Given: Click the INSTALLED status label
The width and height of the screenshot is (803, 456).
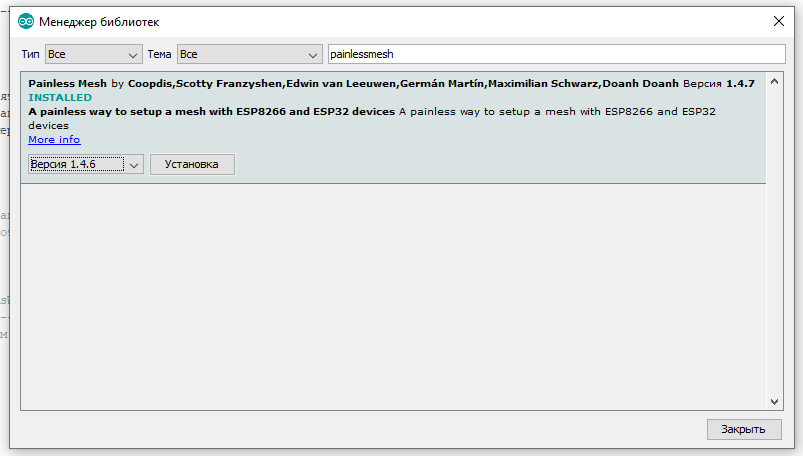Looking at the screenshot, I should pyautogui.click(x=60, y=97).
